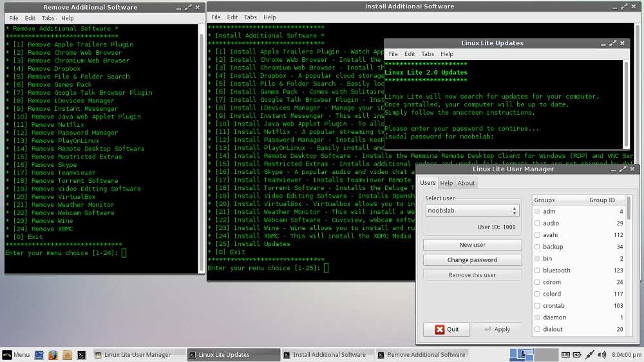Tick the cdrom group checkbox
Viewport: 644px width, 362px height.
537,282
